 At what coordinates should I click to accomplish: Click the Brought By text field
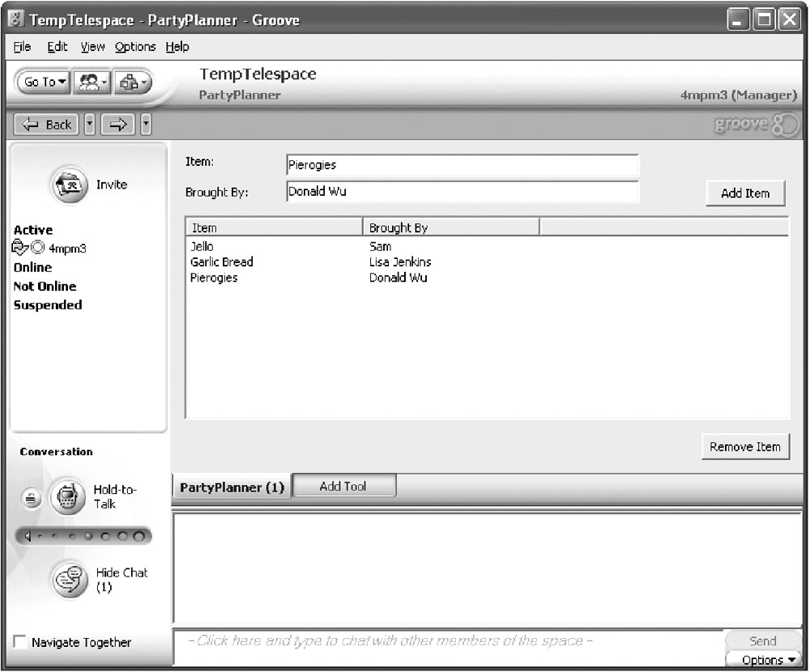point(462,192)
